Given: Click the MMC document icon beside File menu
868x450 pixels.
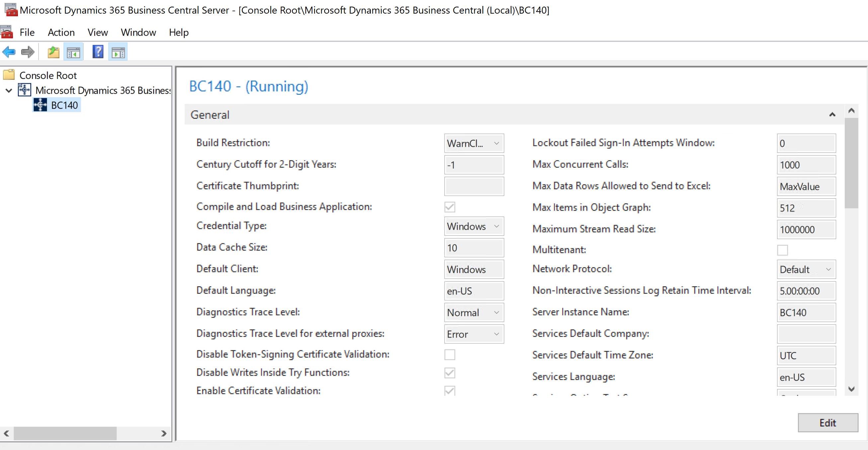Looking at the screenshot, I should point(6,32).
